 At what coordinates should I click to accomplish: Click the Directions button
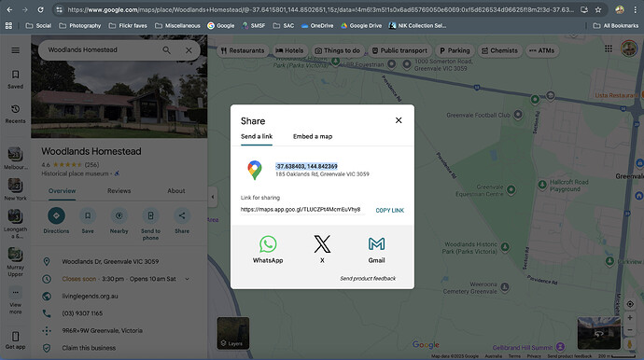[x=56, y=215]
